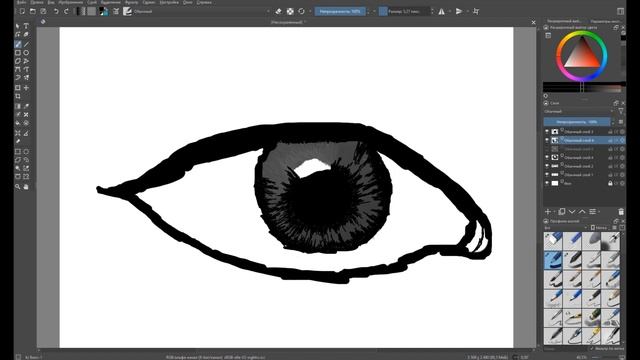The height and width of the screenshot is (360, 640).
Task: Create a new document from toolbar
Action: click(22, 11)
